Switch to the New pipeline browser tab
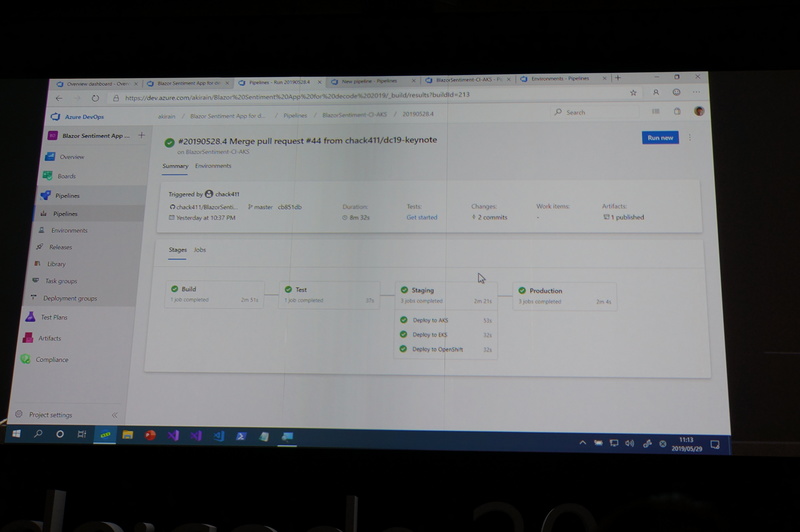 pyautogui.click(x=373, y=81)
